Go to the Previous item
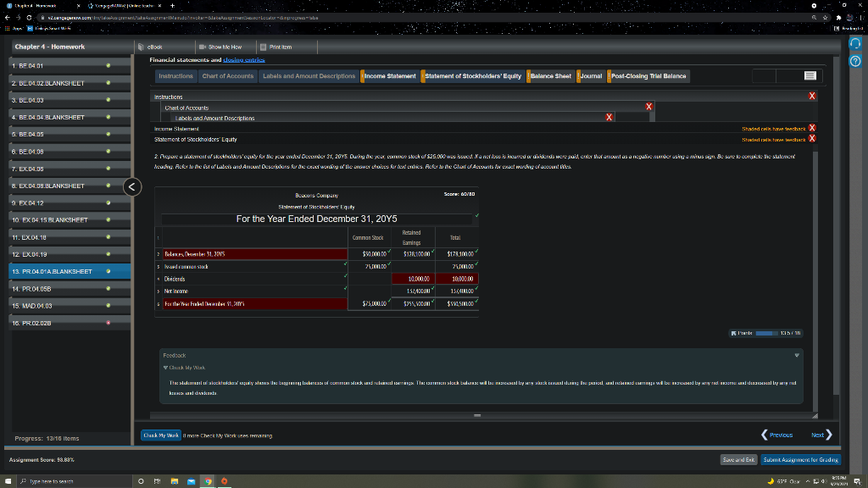Image resolution: width=868 pixels, height=488 pixels. 777,435
